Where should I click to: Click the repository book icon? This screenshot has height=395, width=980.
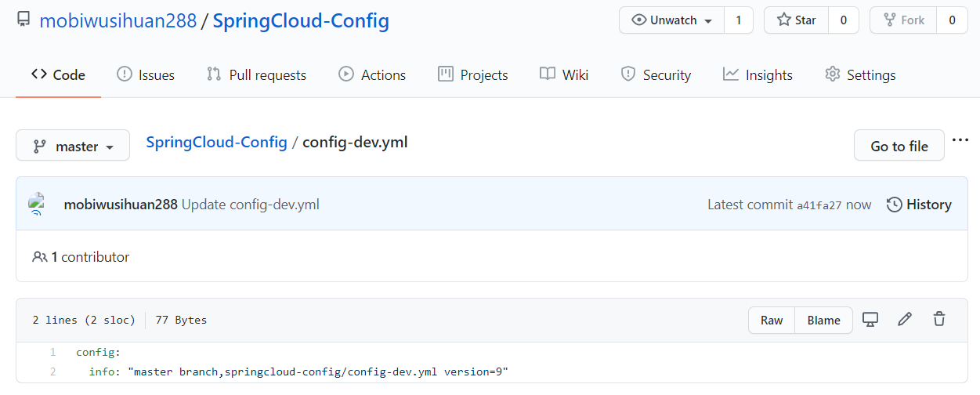(24, 20)
